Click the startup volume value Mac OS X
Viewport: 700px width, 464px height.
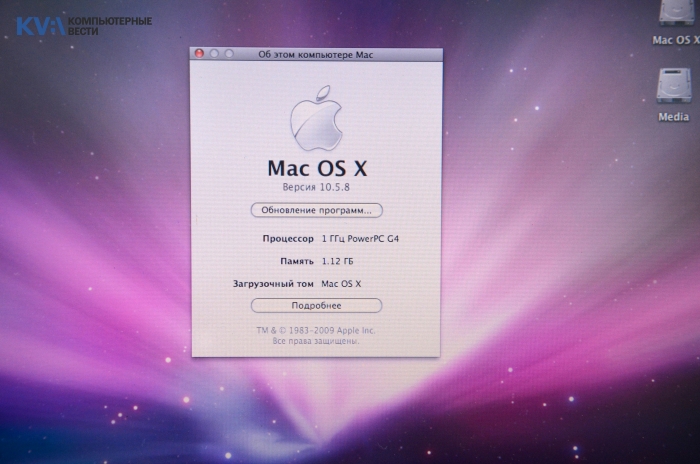342,284
